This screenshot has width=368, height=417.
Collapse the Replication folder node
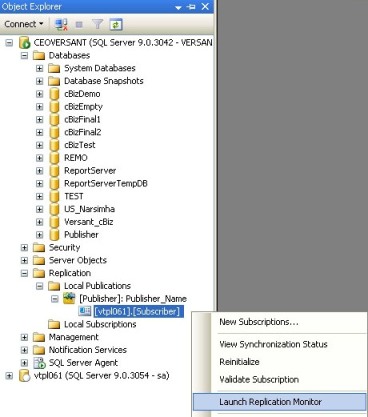[24, 273]
